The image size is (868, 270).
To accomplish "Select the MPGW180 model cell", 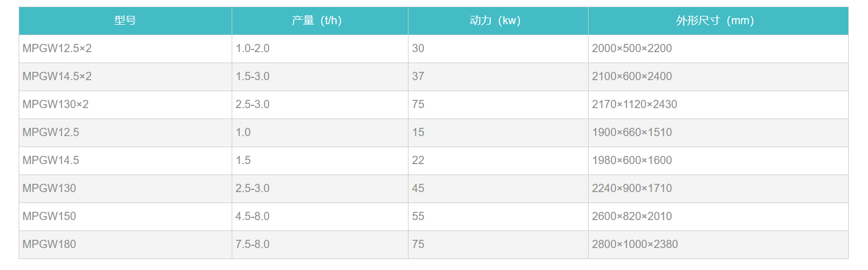I will click(x=49, y=244).
